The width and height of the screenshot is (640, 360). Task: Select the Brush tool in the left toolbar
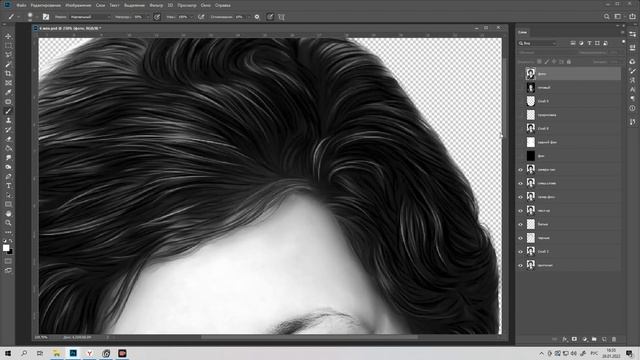click(8, 111)
